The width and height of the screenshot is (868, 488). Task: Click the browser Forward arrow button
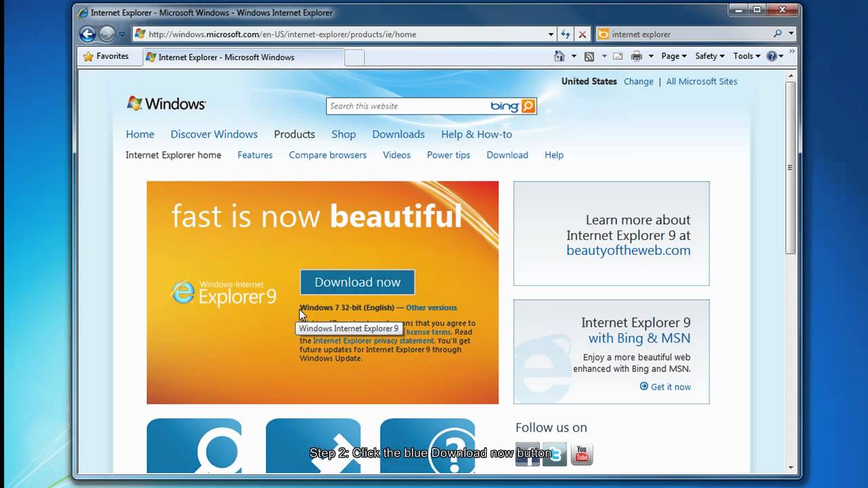[x=107, y=34]
